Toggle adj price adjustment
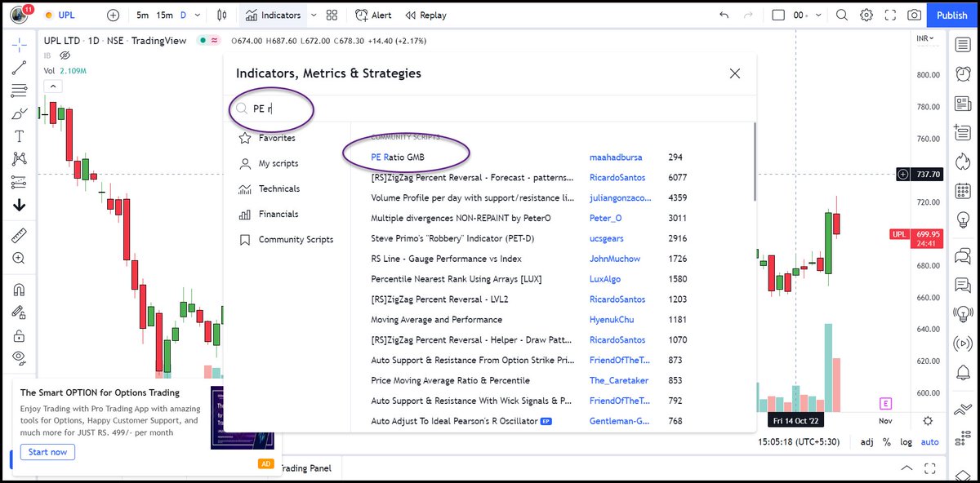Viewport: 980px width, 483px height. point(867,442)
